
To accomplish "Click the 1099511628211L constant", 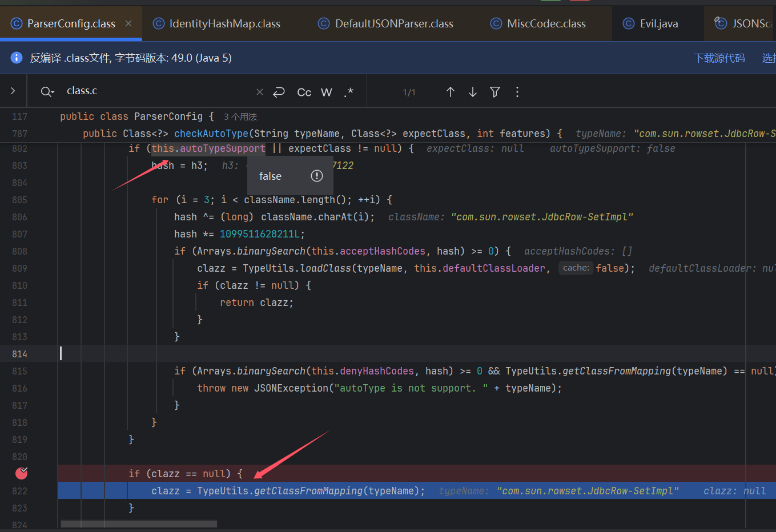I will 260,234.
